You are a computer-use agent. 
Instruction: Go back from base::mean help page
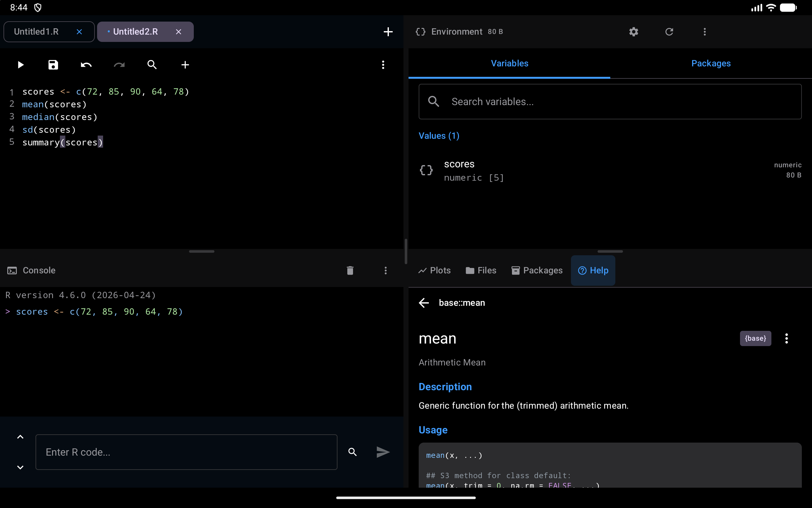[x=424, y=303]
